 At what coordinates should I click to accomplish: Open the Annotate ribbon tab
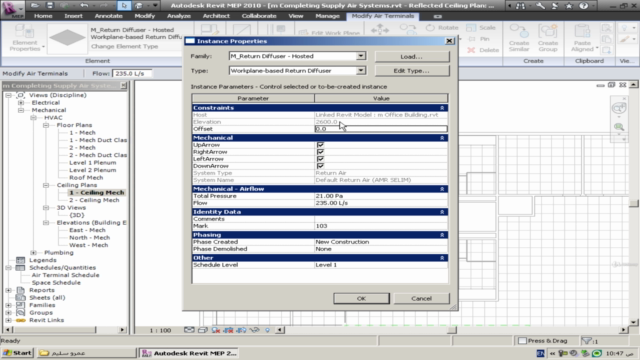point(109,16)
